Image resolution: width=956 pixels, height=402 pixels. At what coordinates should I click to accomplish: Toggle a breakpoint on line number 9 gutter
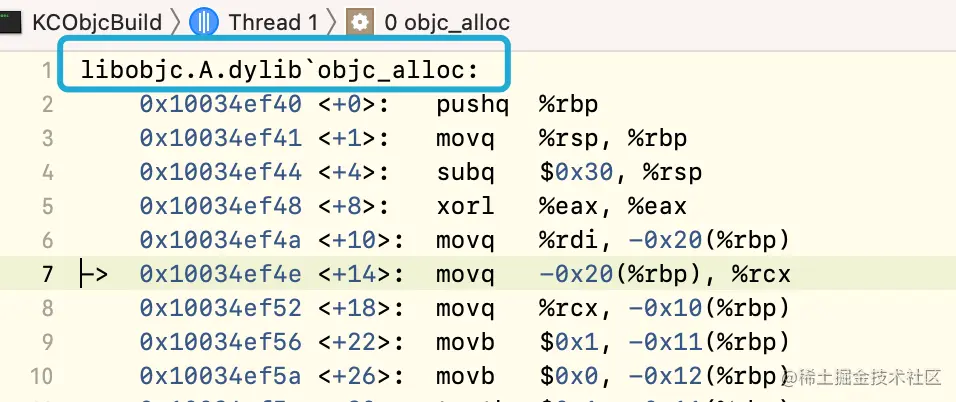pyautogui.click(x=48, y=342)
